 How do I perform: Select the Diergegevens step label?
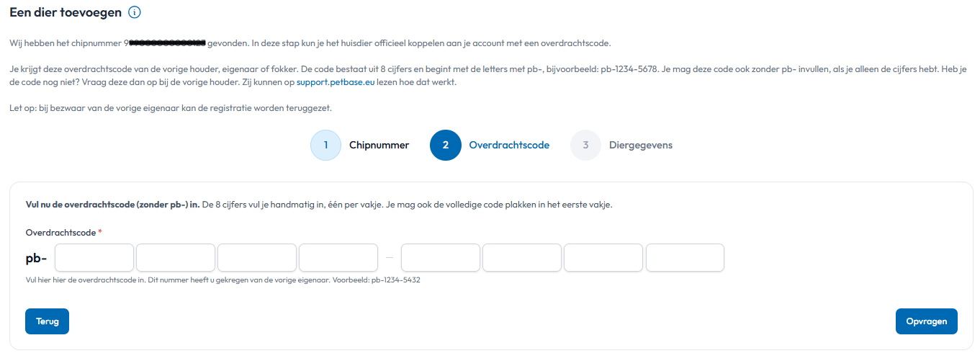tap(640, 145)
